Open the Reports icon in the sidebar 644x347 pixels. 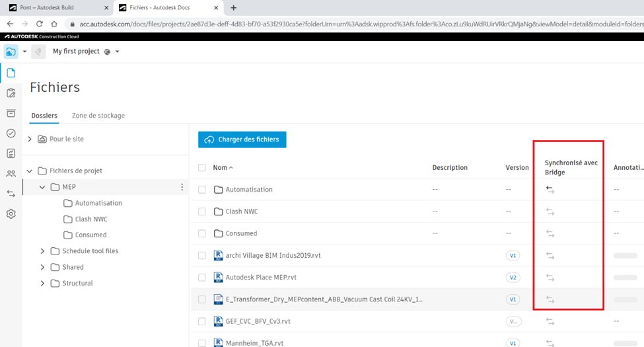(11, 153)
